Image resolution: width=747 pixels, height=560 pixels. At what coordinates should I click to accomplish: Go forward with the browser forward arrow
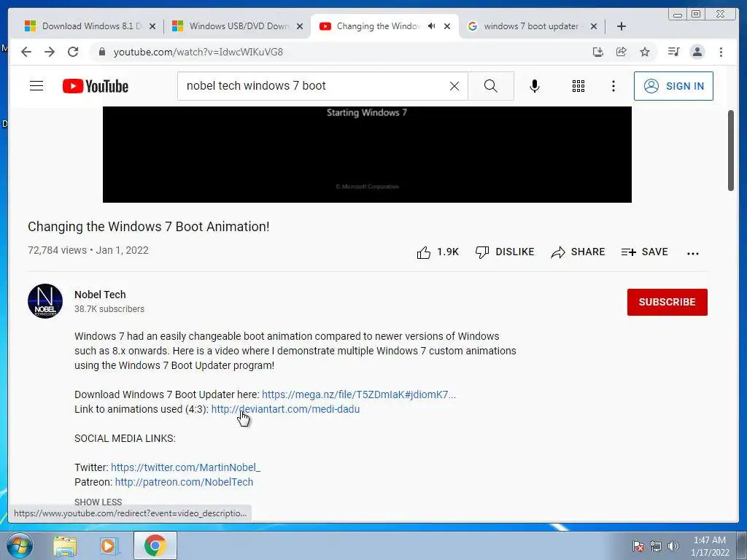coord(50,52)
